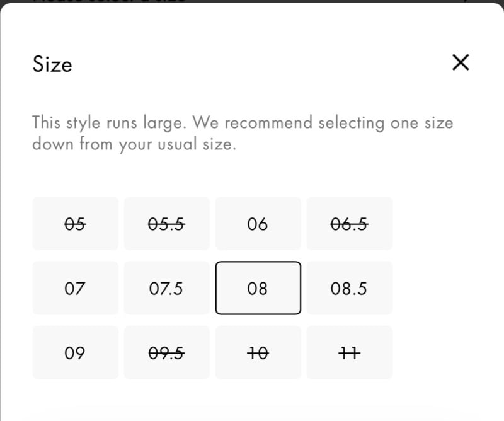Choose size 09
Viewport: 504px width, 421px height.
tap(75, 352)
